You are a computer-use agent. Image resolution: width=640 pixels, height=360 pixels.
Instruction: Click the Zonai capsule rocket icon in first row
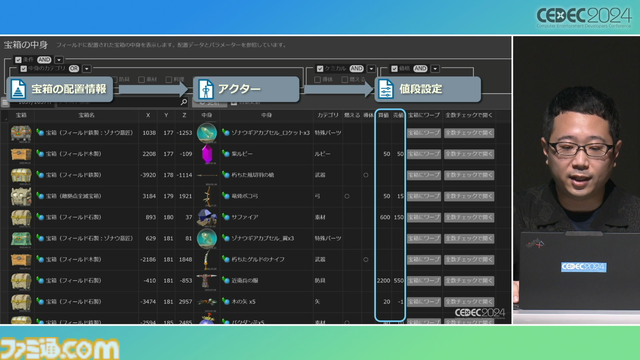pyautogui.click(x=207, y=133)
